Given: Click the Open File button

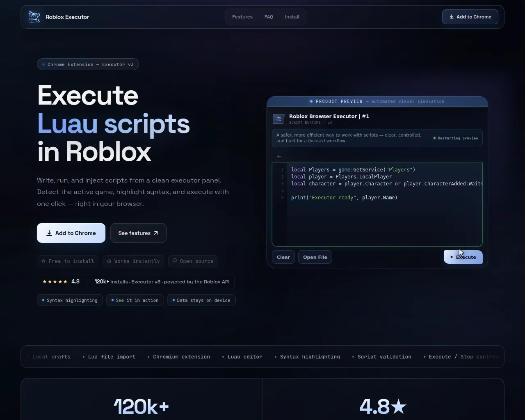Looking at the screenshot, I should point(315,257).
